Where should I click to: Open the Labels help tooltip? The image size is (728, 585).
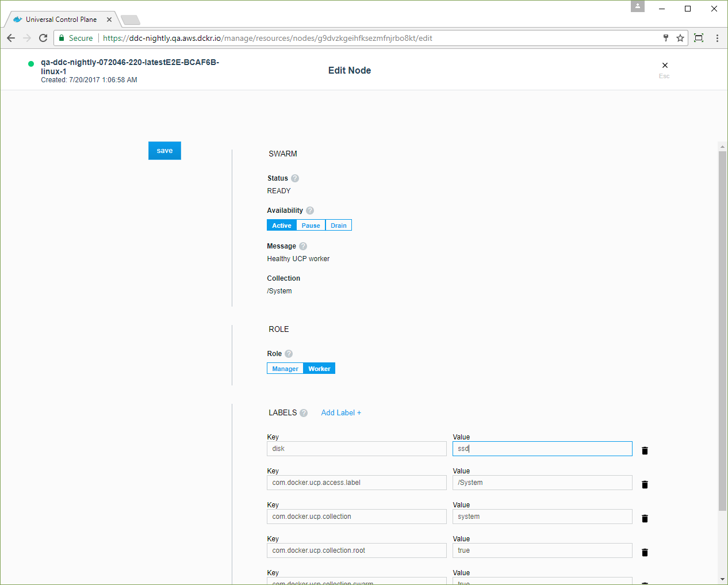tap(304, 413)
